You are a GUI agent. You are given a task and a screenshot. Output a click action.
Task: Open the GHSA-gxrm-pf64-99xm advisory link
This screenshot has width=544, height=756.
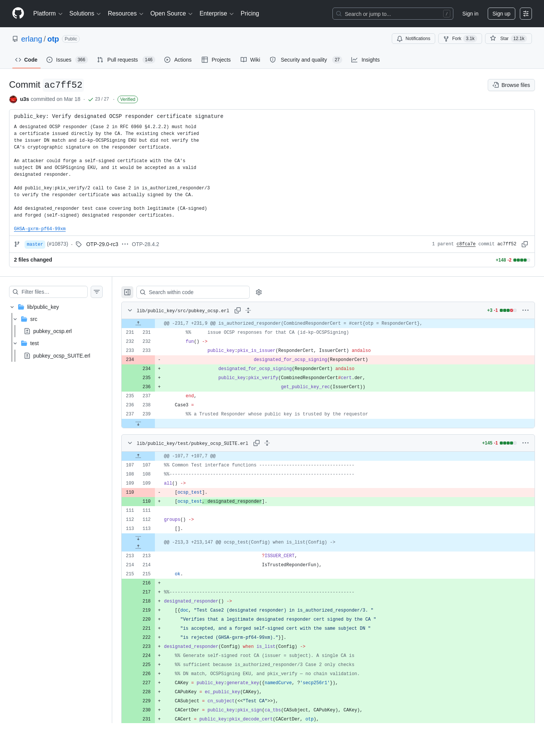tap(40, 229)
